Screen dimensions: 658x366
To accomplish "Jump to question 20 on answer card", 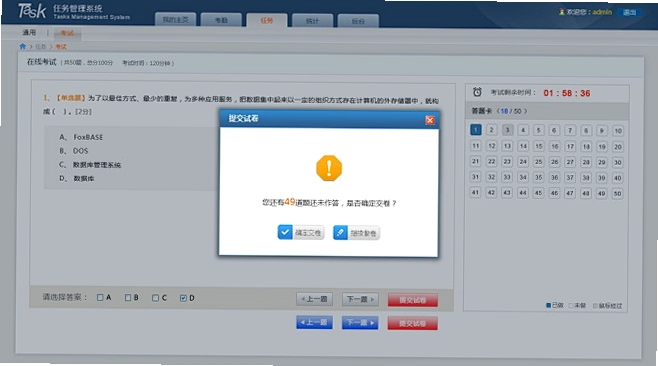I will click(x=618, y=147).
